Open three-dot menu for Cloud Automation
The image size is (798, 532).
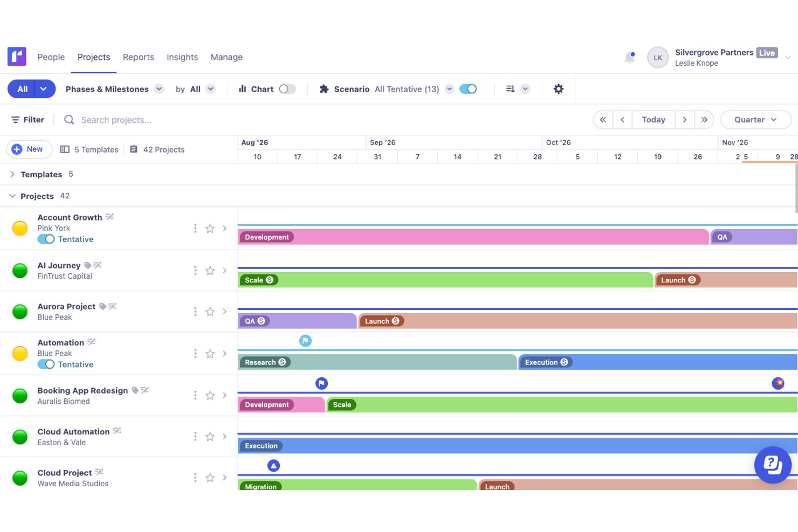195,437
